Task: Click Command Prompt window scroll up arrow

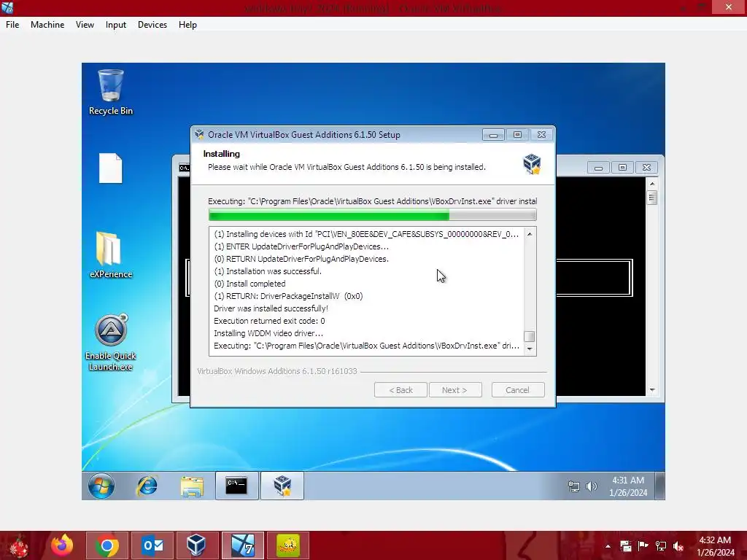Action: click(x=652, y=183)
